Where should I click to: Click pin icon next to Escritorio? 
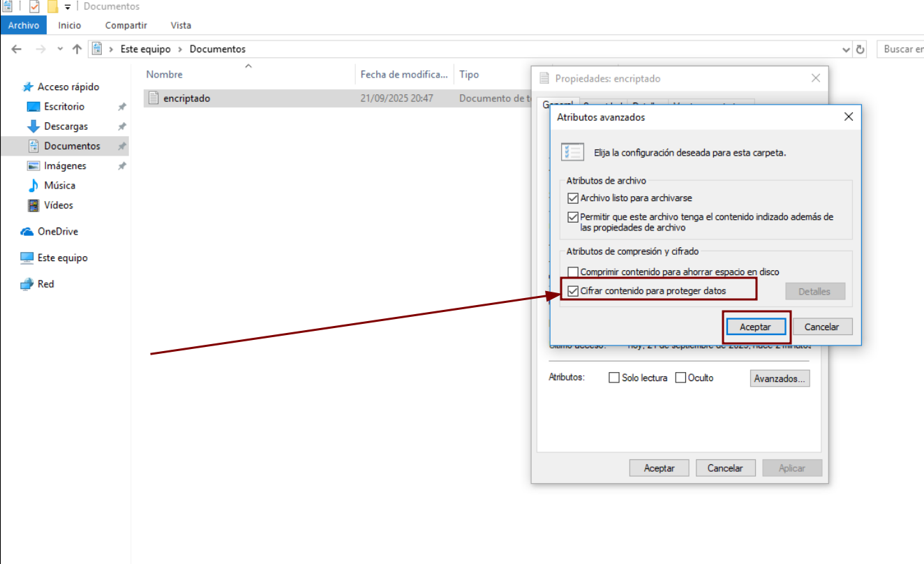pyautogui.click(x=121, y=107)
